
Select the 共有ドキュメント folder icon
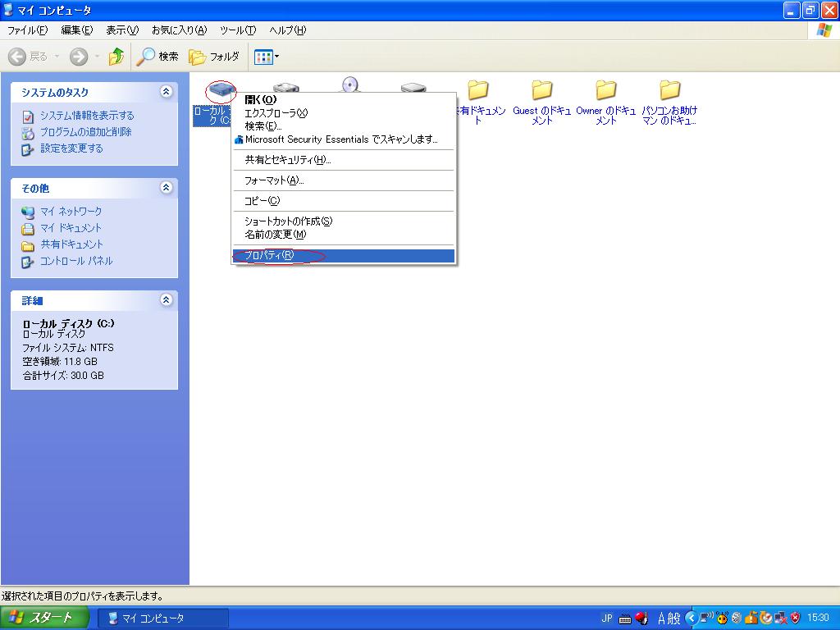click(x=477, y=90)
